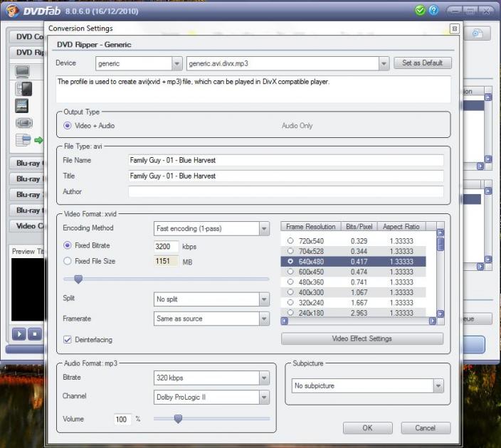Select the Fixed Bitrate radio option
Viewport: 501px width, 448px height.
(67, 245)
